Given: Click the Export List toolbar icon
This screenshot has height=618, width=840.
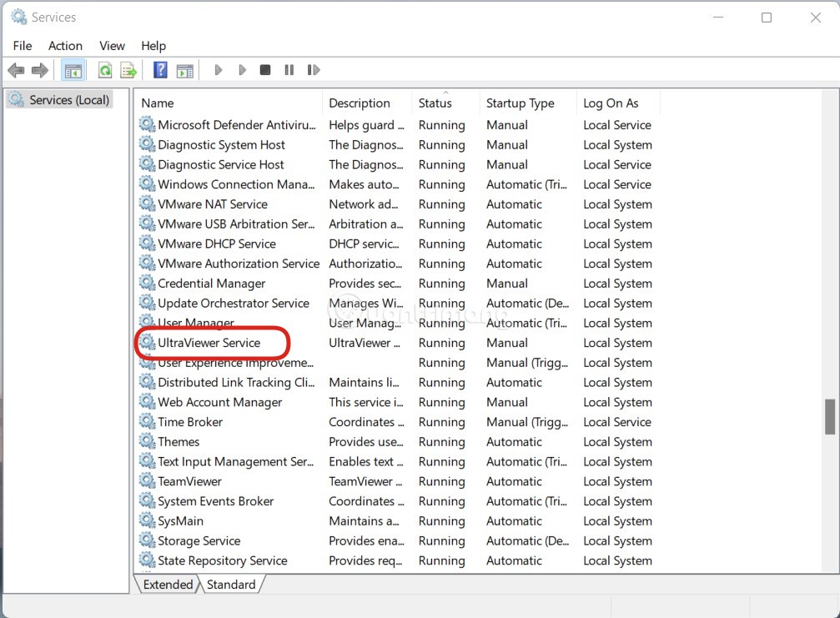Looking at the screenshot, I should (128, 70).
